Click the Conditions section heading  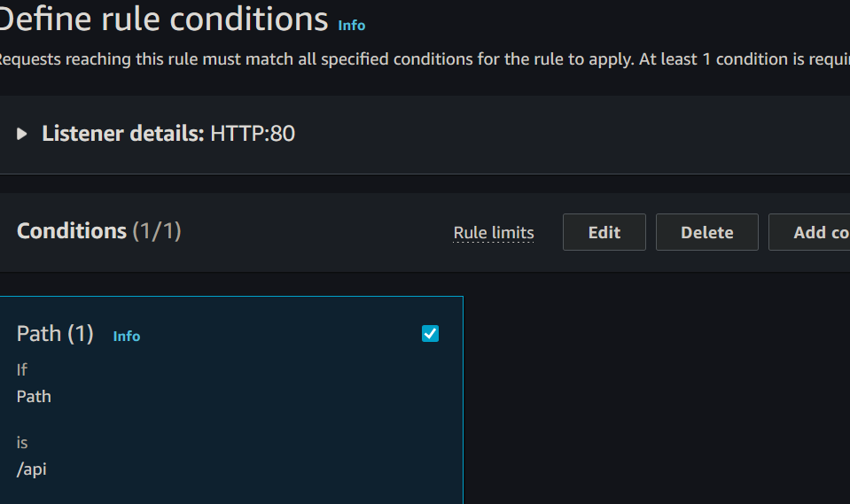click(x=72, y=231)
